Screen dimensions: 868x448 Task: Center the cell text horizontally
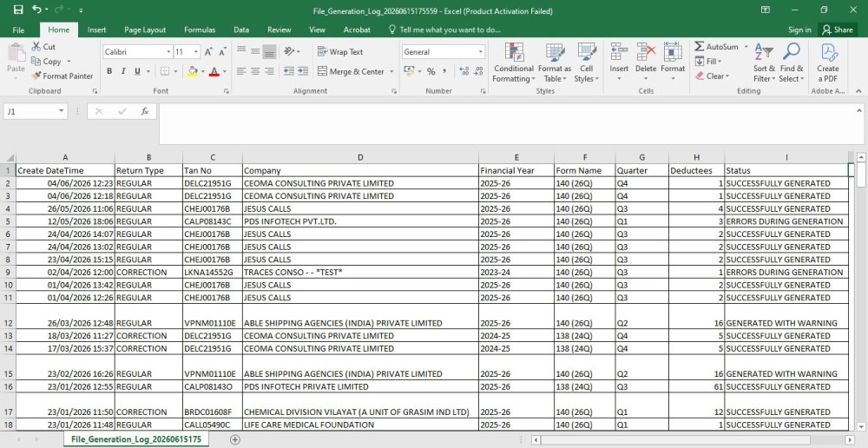255,71
